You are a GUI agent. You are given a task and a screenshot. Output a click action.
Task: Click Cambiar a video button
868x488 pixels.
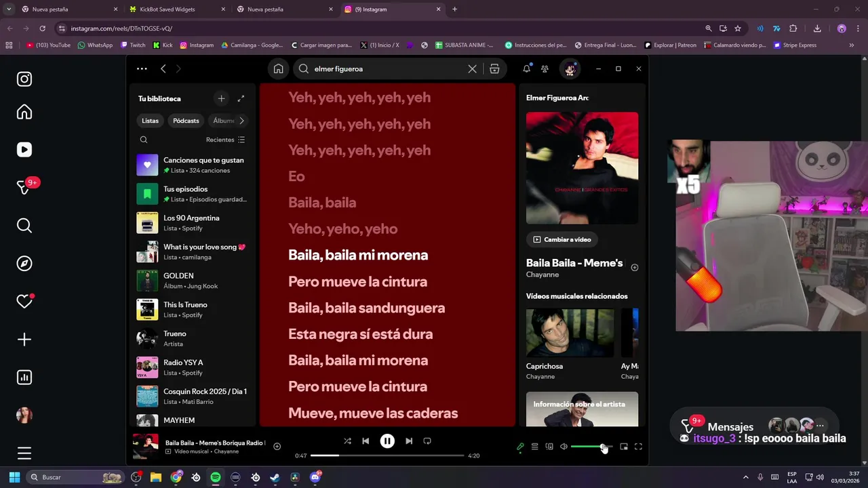click(561, 239)
